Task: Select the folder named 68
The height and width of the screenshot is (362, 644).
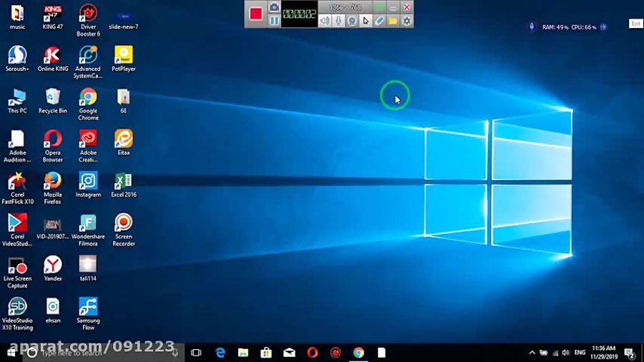Action: point(124,101)
